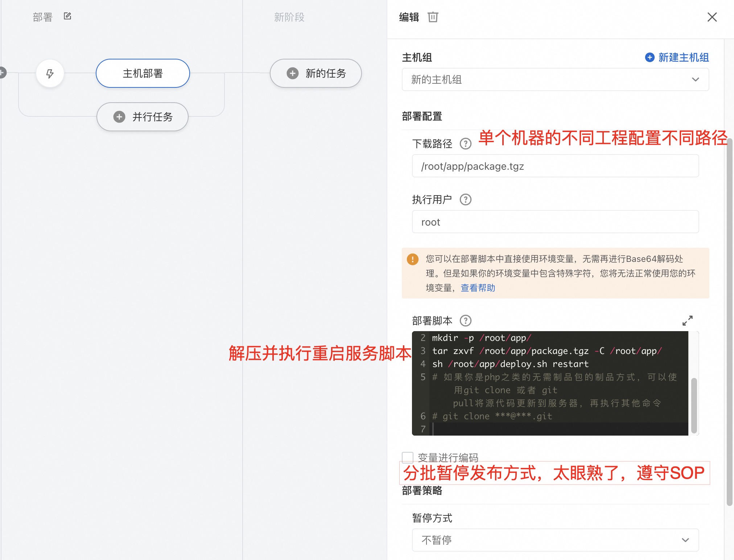734x560 pixels.
Task: Click plus icon beside 新建主机组
Action: point(650,57)
